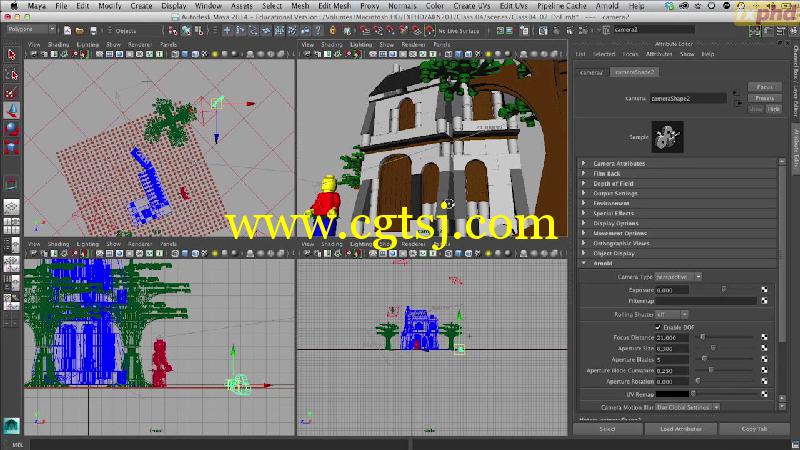Open the Edit Mesh menu
The image size is (800, 450).
[334, 6]
